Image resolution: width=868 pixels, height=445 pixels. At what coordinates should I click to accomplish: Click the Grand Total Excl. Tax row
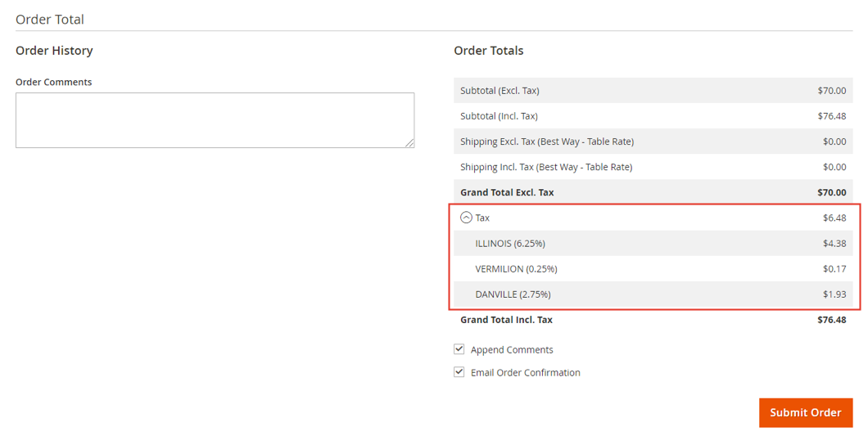click(x=653, y=191)
